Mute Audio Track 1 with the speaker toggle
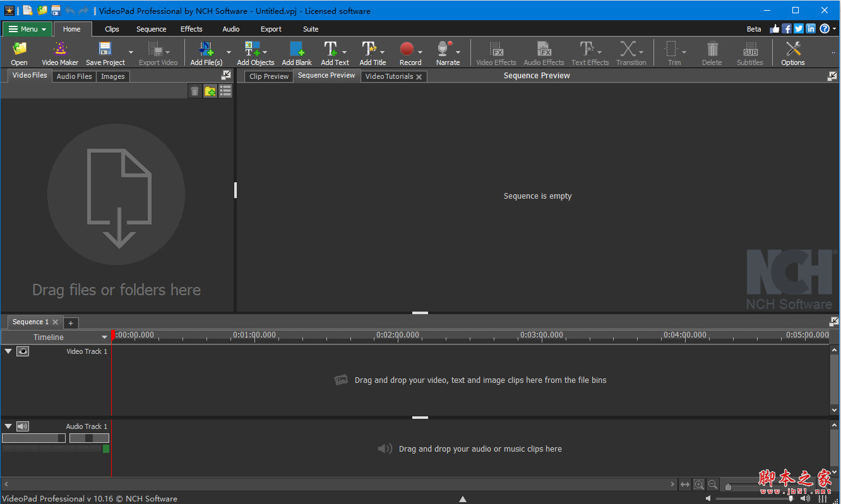 (x=23, y=426)
